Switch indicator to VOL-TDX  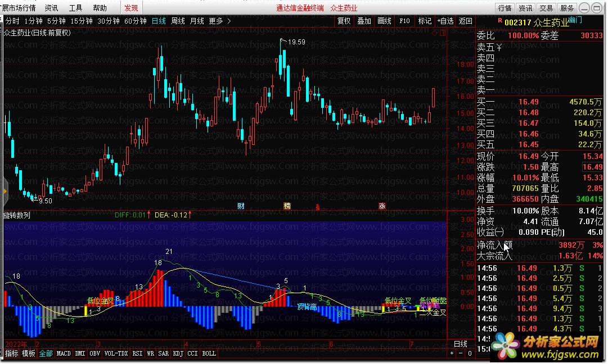(116, 353)
